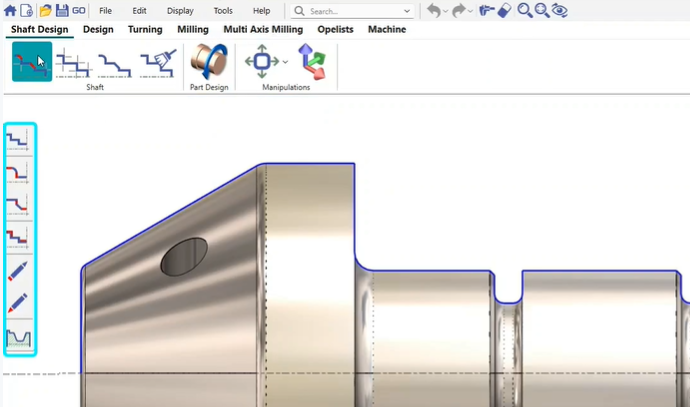Switch to the Milling tab

click(x=193, y=29)
